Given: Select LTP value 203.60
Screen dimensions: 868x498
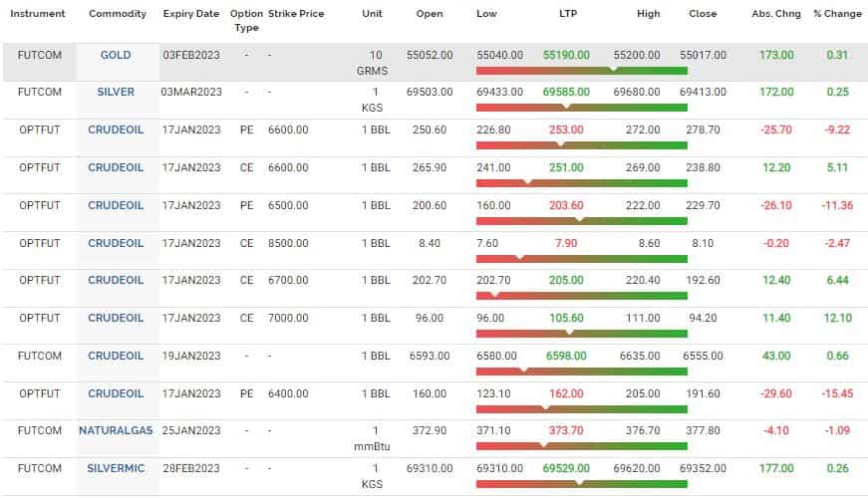Looking at the screenshot, I should point(566,205).
